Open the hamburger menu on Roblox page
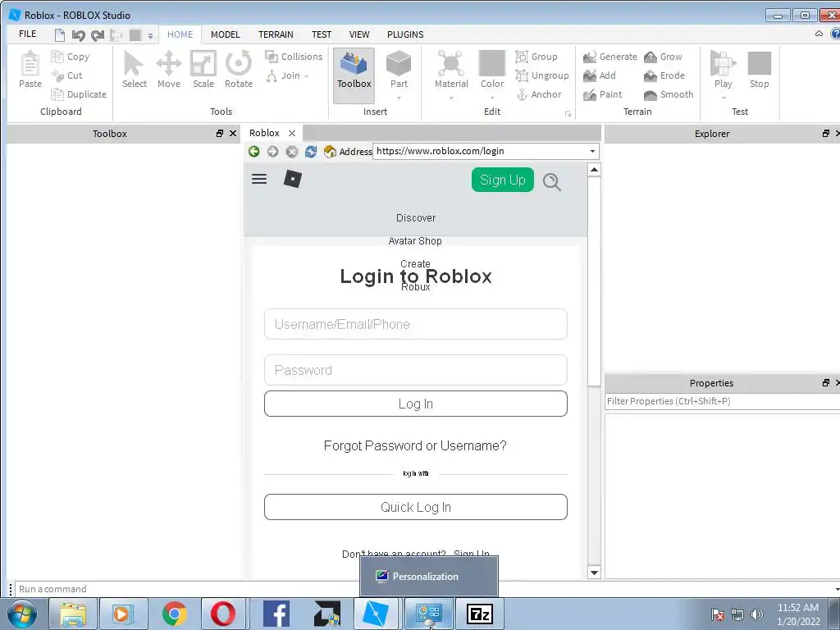 pos(259,179)
